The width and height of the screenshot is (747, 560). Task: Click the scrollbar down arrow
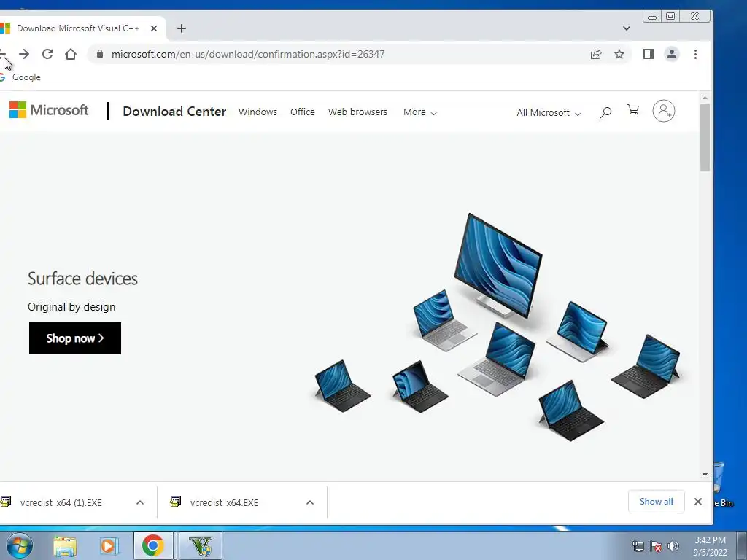click(705, 474)
